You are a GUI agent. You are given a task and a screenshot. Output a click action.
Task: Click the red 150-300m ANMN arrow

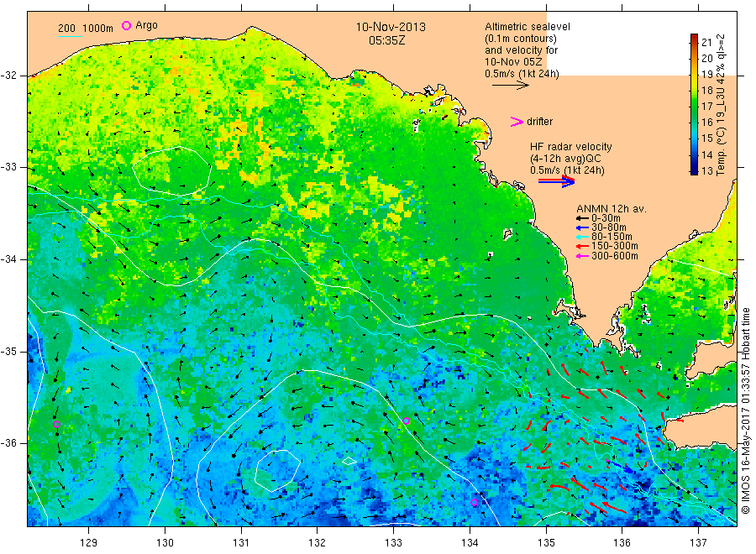(x=582, y=246)
